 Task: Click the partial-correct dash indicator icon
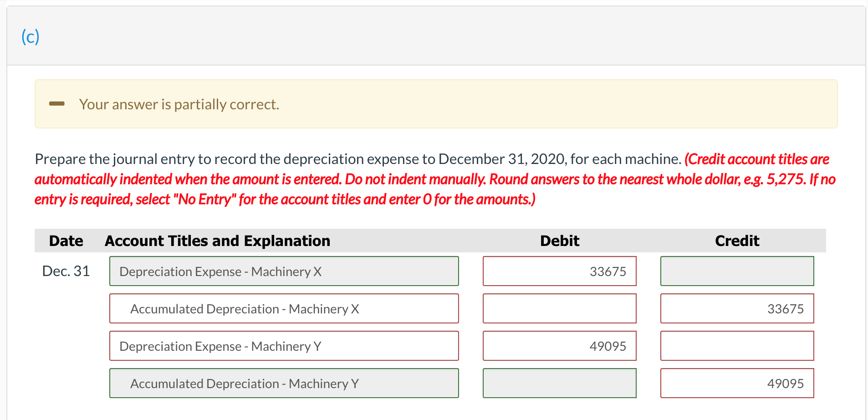[56, 104]
